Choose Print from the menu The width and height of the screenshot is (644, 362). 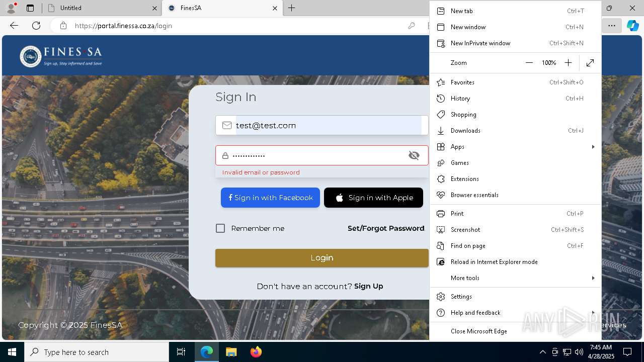pyautogui.click(x=515, y=214)
